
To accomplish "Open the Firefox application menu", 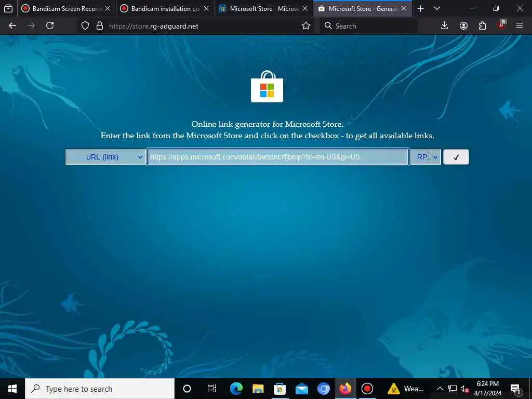I will click(x=520, y=26).
